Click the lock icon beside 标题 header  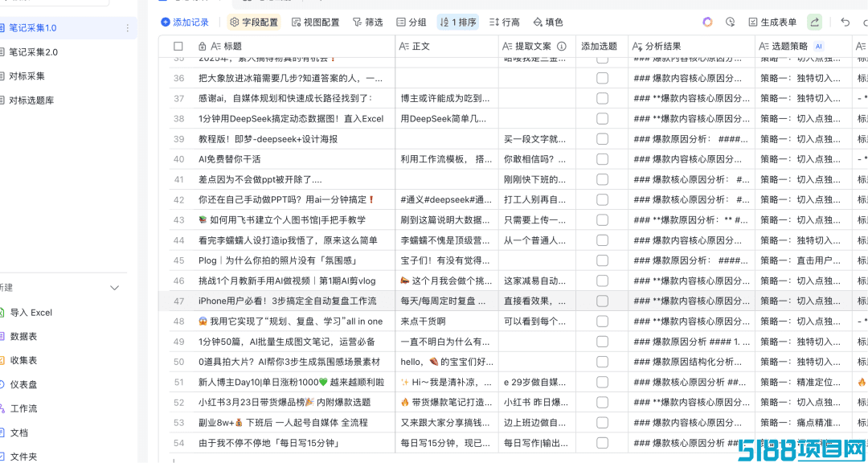(x=202, y=47)
